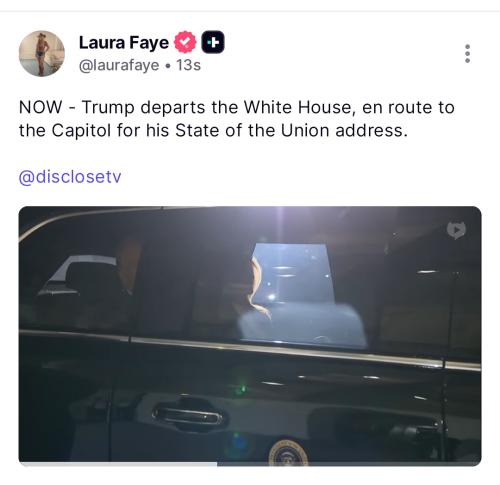The height and width of the screenshot is (485, 500).
Task: Click the played portion of video progress bar
Action: (118, 464)
